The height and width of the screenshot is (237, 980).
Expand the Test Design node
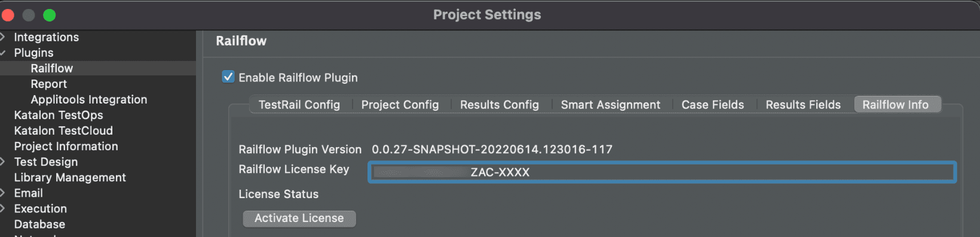(x=3, y=162)
